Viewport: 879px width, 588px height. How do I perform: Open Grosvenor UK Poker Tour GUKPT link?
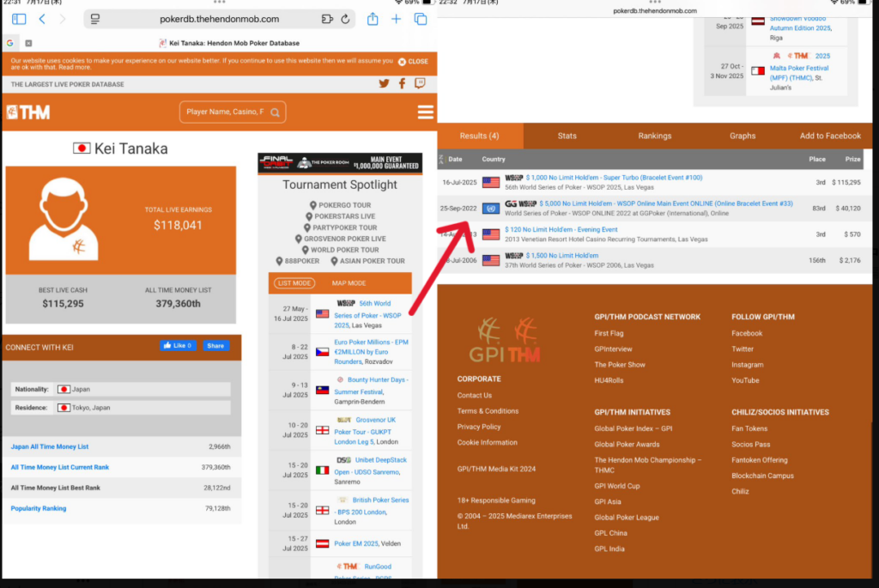pyautogui.click(x=366, y=431)
